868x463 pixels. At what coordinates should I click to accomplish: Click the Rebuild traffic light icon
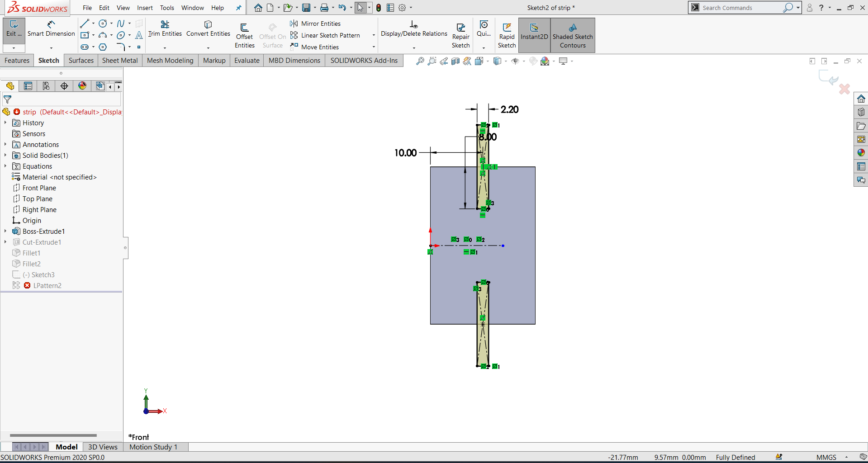pos(379,8)
